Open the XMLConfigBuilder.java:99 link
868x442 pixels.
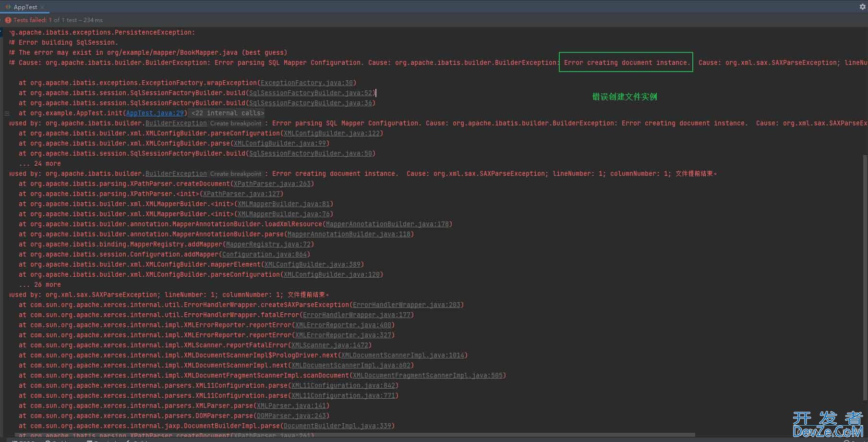280,144
